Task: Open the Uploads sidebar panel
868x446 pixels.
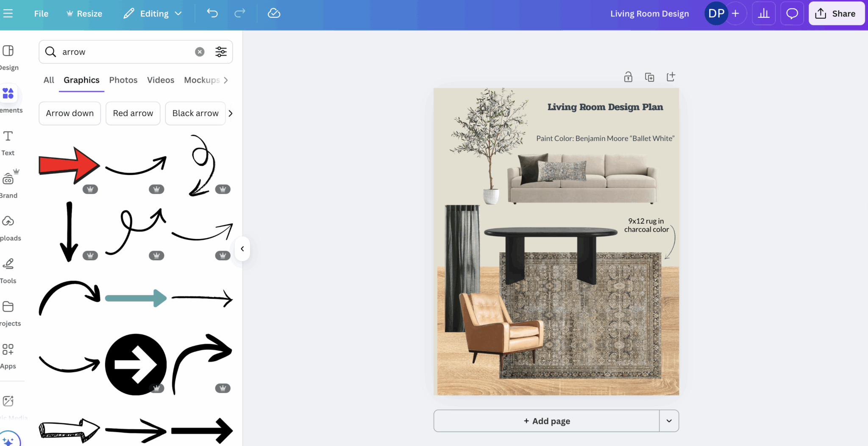Action: (x=8, y=228)
